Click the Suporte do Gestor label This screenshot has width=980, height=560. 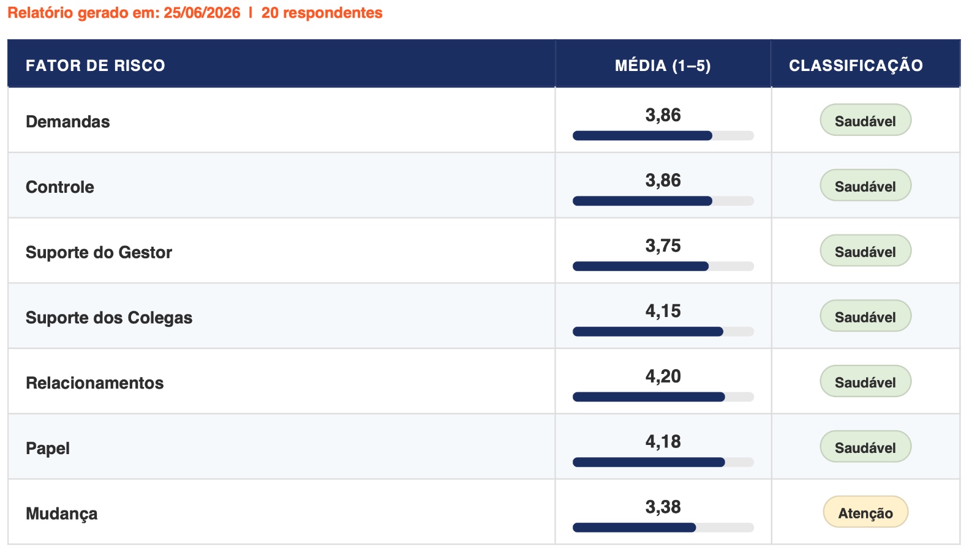click(99, 252)
